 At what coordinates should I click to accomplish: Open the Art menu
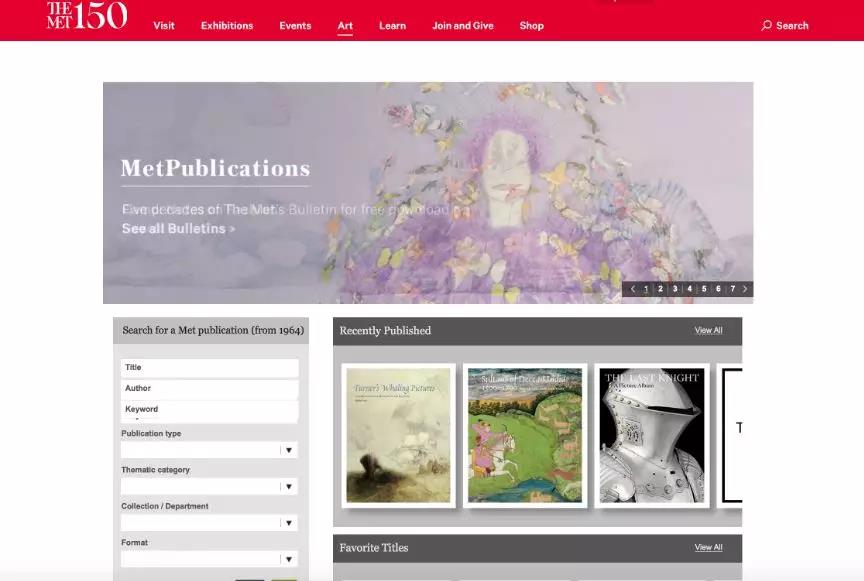[345, 26]
